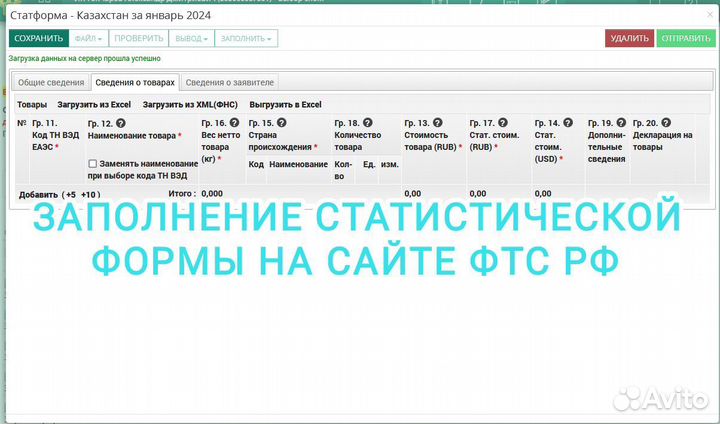This screenshot has width=720, height=424.
Task: Choose Загрузить из XML(ФНС)
Action: click(x=190, y=105)
